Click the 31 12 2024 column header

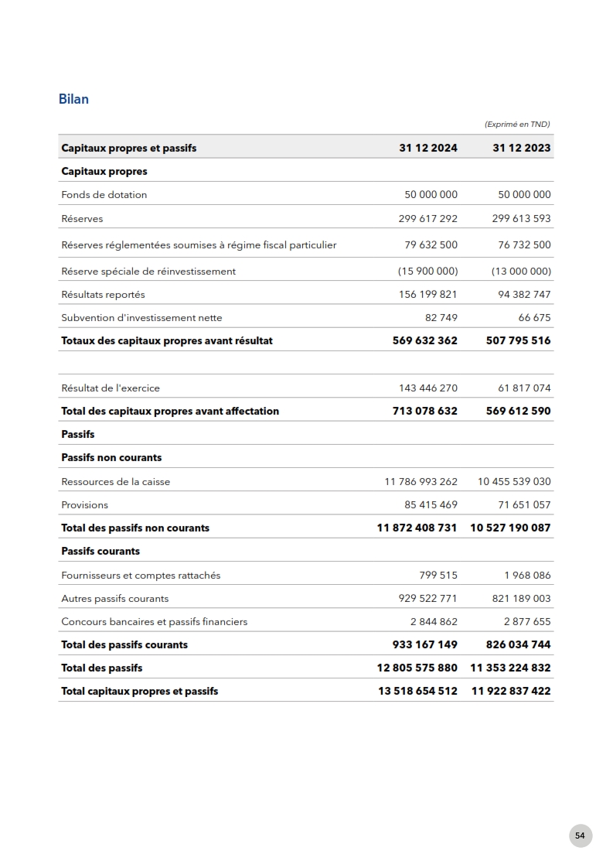click(x=428, y=148)
